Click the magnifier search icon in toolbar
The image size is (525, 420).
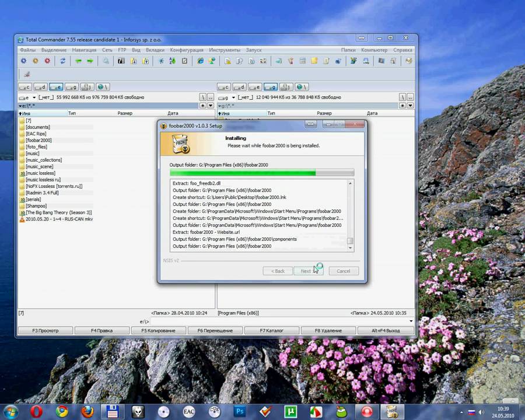click(106, 61)
